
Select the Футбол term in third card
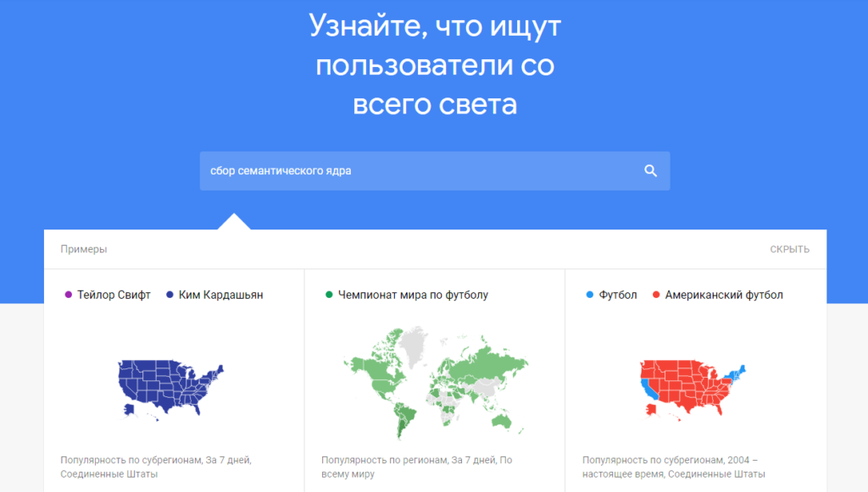click(617, 295)
